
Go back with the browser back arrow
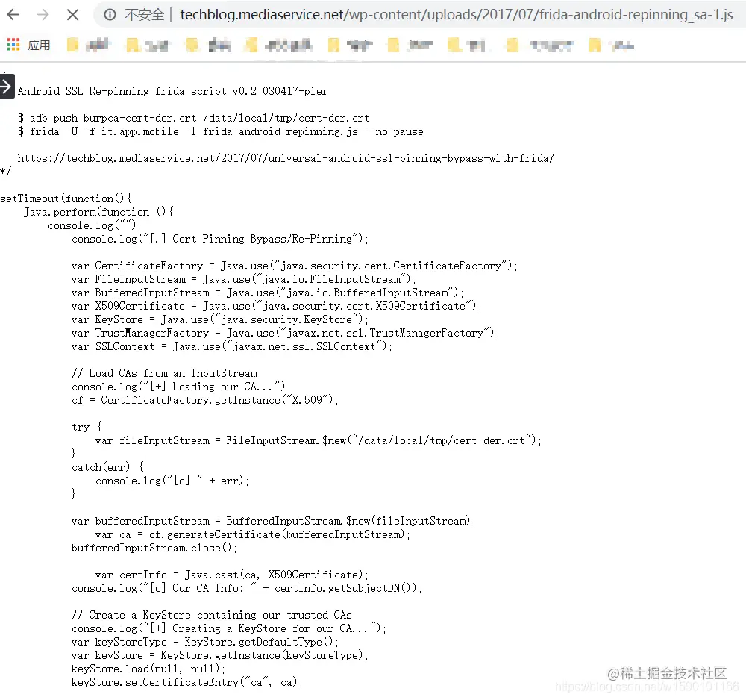[13, 15]
